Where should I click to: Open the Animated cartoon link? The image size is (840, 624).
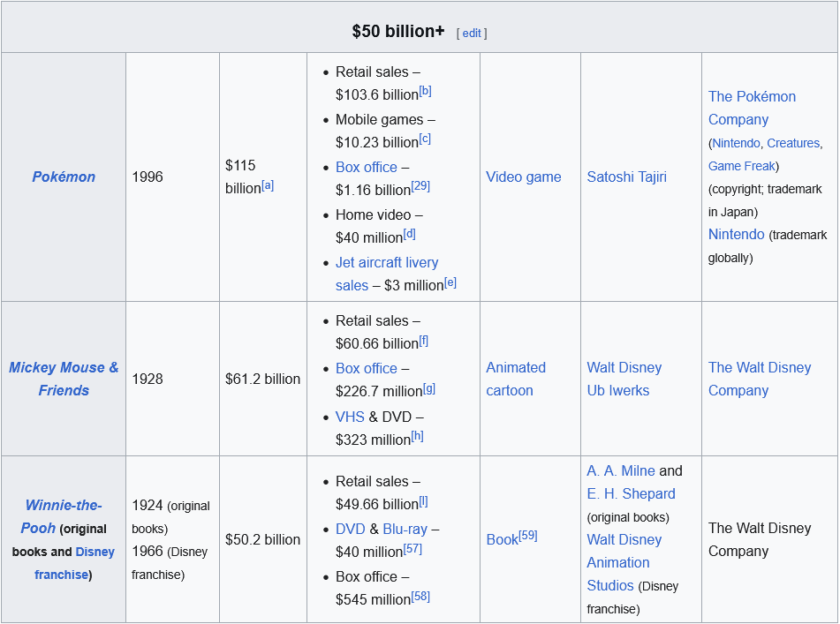pos(516,379)
